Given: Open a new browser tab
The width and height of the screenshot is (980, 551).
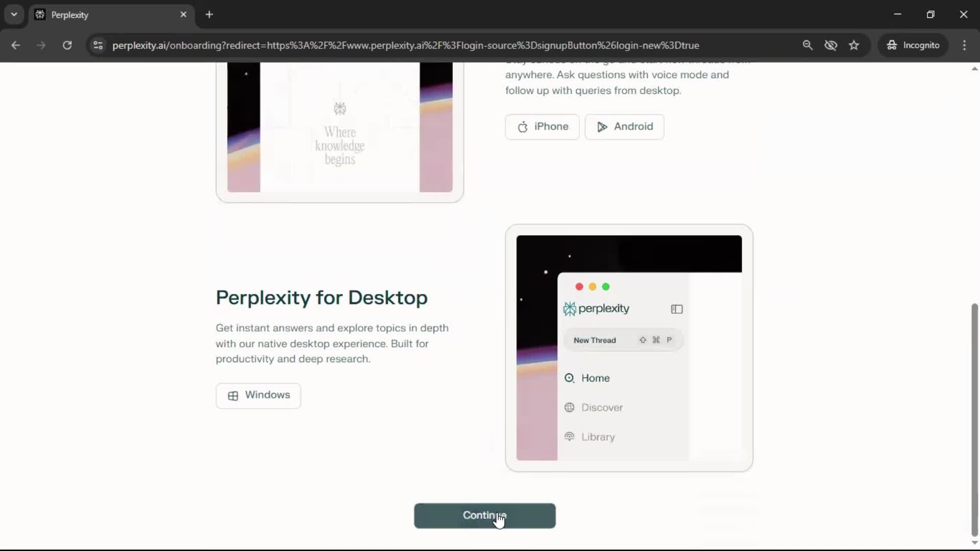Looking at the screenshot, I should (x=209, y=14).
